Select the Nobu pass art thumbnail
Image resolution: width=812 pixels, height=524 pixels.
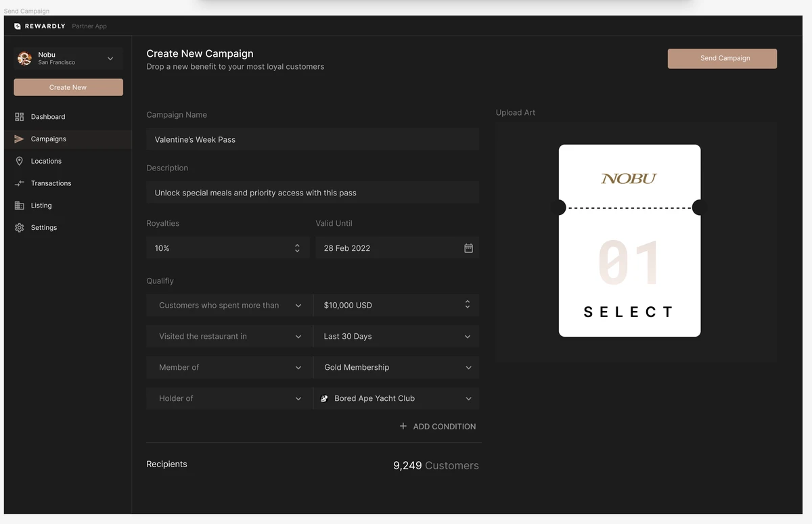(x=629, y=241)
